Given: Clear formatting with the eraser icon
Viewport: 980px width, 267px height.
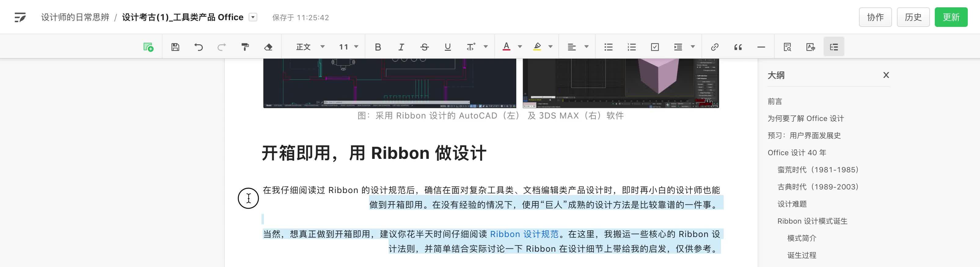Looking at the screenshot, I should click(268, 47).
